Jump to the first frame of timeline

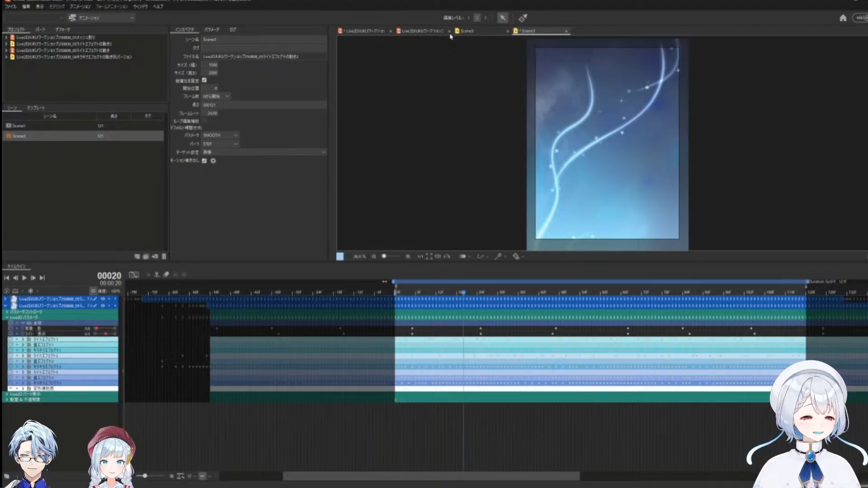pos(6,278)
